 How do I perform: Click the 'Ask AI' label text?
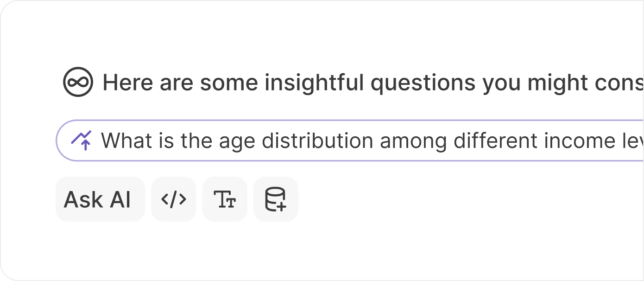(97, 200)
